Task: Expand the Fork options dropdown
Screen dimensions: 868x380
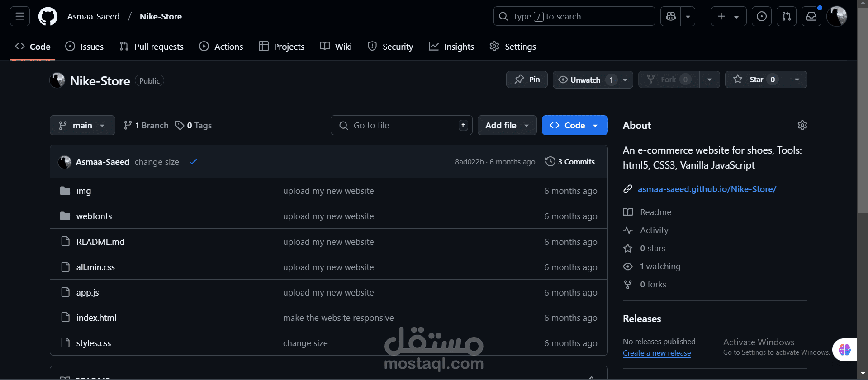Action: tap(710, 80)
